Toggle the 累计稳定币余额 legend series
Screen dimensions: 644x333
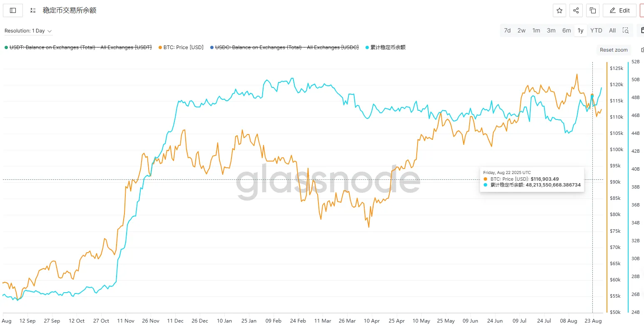click(388, 47)
